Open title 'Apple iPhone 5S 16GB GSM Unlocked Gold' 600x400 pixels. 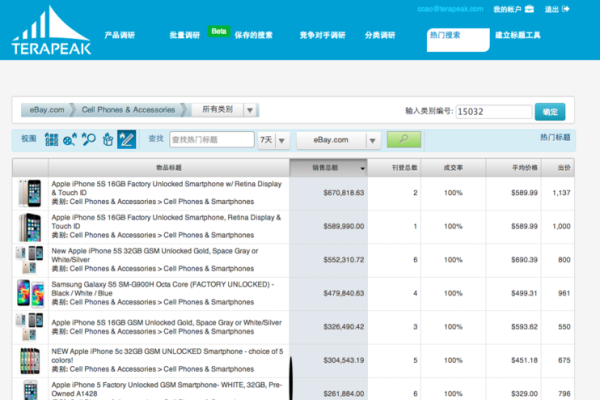[166, 322]
